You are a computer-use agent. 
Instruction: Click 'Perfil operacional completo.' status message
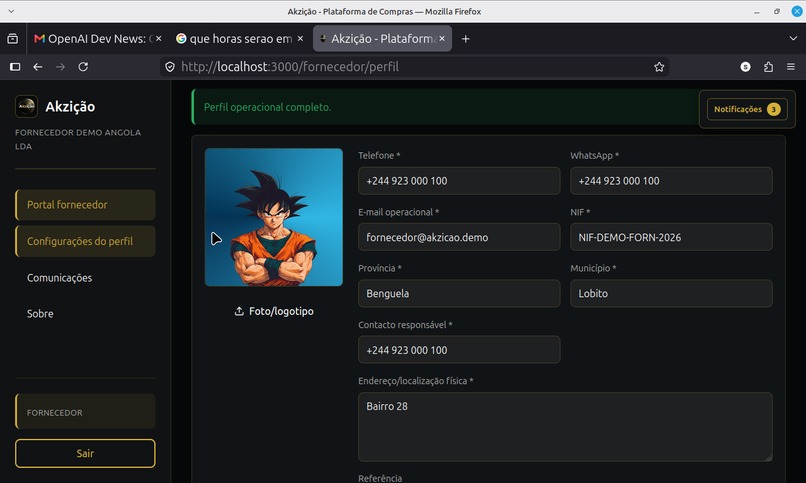(x=267, y=107)
